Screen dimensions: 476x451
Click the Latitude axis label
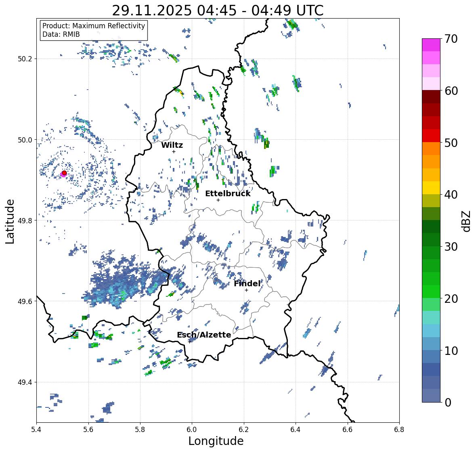pos(10,222)
